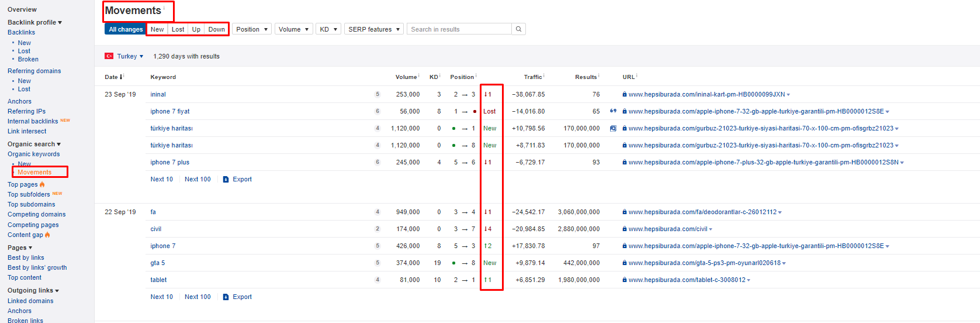
Task: Select the Lost filter tab
Action: tap(178, 29)
